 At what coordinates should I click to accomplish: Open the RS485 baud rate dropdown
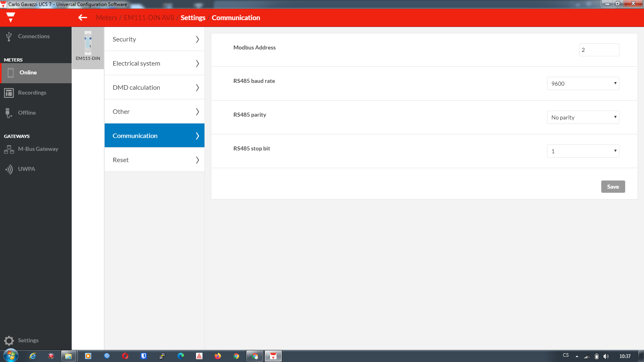click(x=583, y=84)
